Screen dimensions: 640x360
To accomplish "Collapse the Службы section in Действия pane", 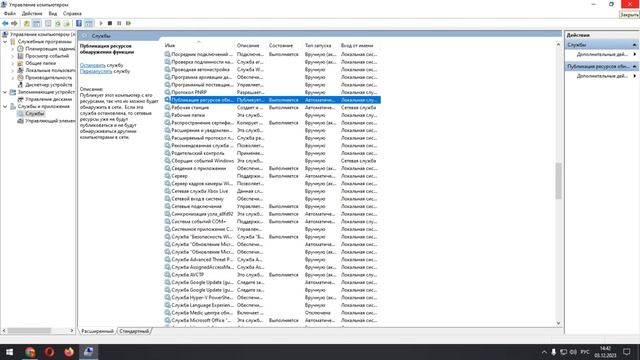I will click(634, 45).
